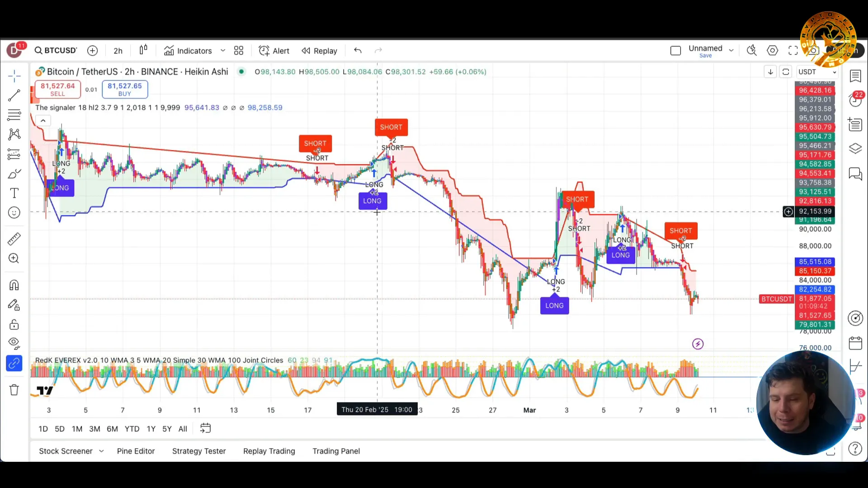The image size is (868, 488).
Task: Open the calendar panel
Action: [x=855, y=343]
